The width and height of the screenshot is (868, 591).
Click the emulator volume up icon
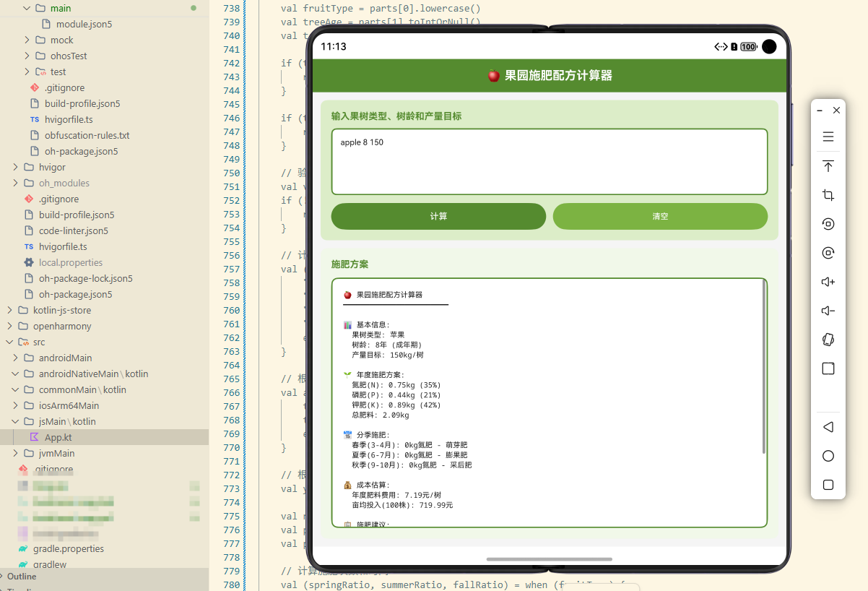click(828, 282)
